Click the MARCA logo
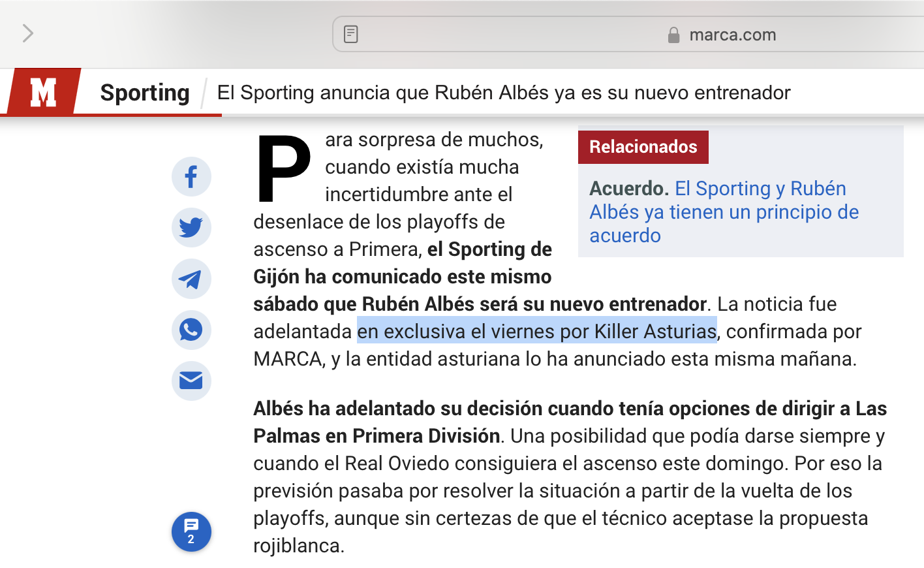924x568 pixels. coord(43,92)
